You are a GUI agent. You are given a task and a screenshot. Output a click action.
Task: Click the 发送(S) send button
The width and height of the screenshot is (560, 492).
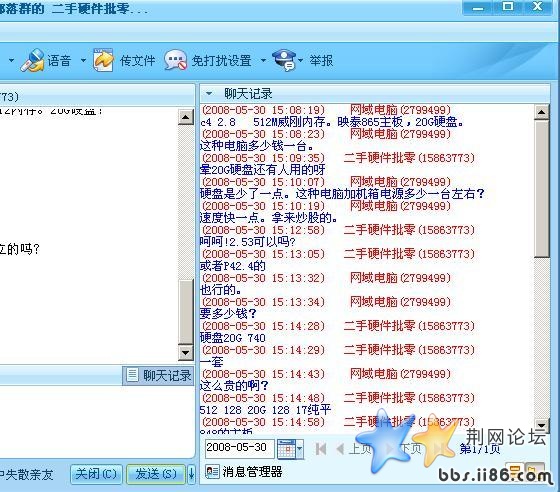click(156, 474)
